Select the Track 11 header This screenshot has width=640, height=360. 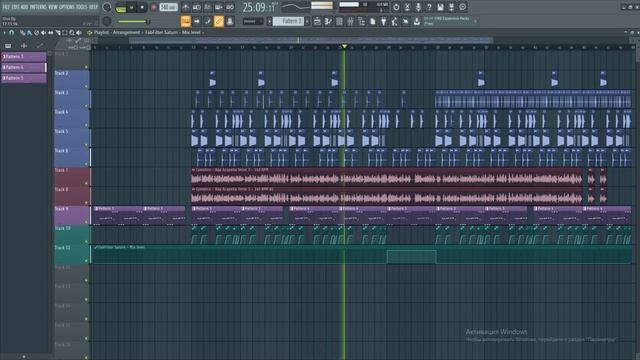pyautogui.click(x=71, y=254)
